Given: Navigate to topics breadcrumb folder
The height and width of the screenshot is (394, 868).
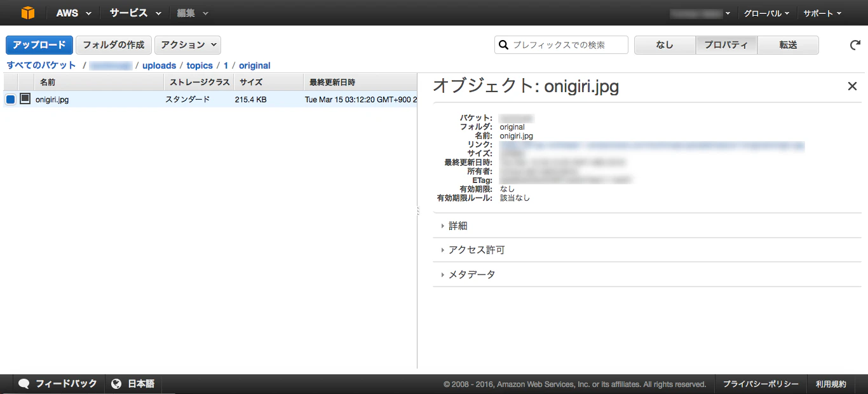Looking at the screenshot, I should pyautogui.click(x=200, y=65).
